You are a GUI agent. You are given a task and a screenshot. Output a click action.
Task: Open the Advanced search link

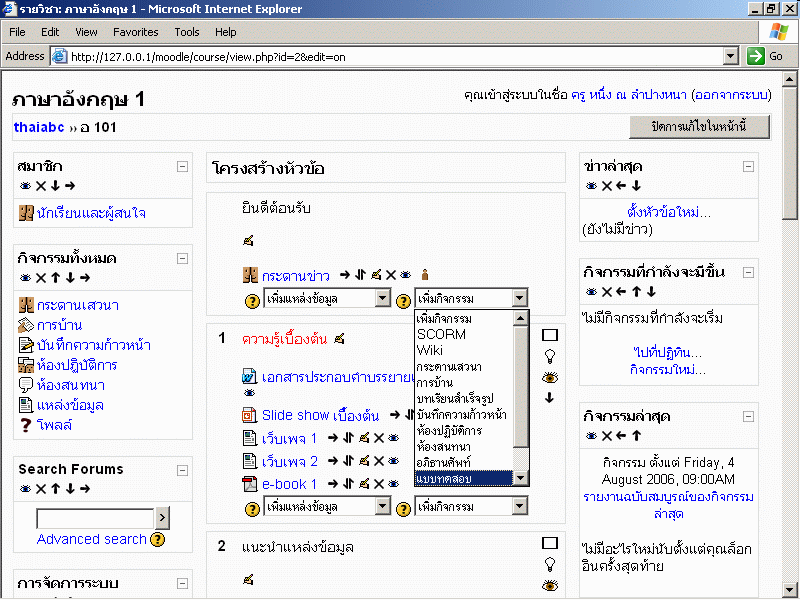click(91, 539)
